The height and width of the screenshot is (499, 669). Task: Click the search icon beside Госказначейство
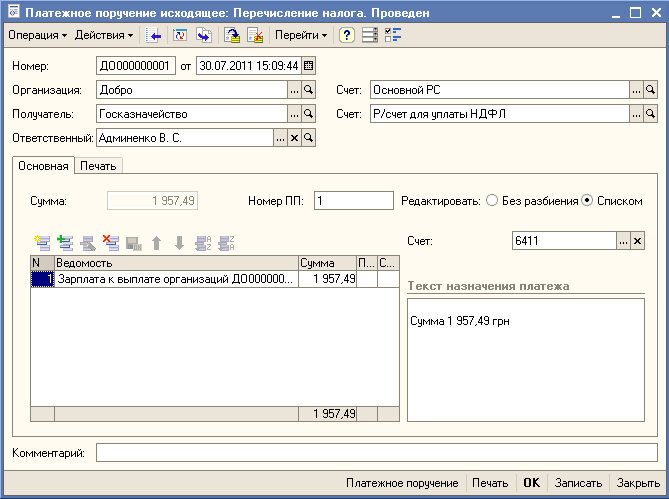point(308,114)
